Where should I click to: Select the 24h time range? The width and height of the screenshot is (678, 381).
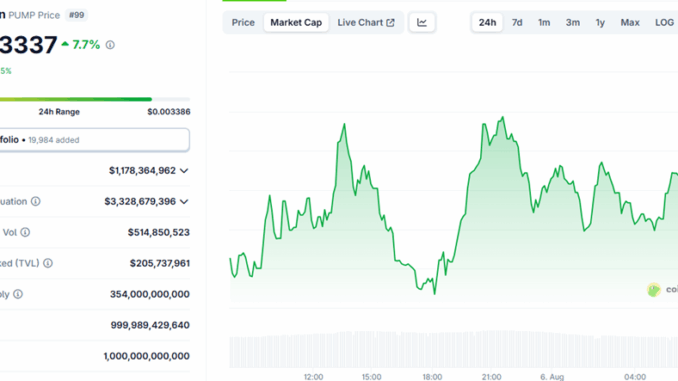click(x=487, y=22)
